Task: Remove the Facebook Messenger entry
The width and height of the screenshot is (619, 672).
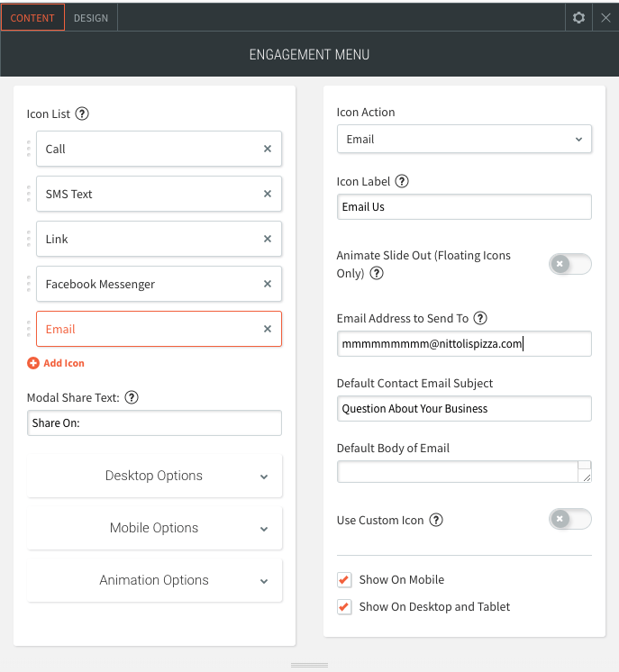Action: coord(268,285)
